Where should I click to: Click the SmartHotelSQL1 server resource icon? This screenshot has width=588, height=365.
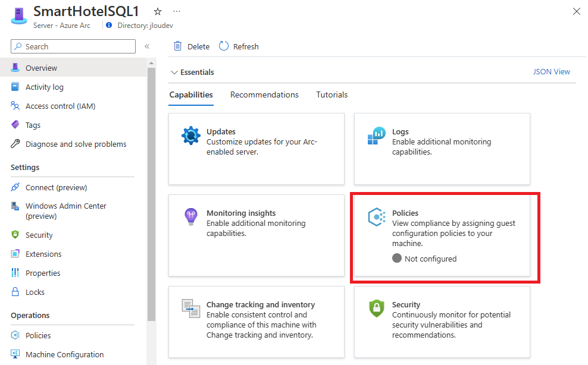click(x=19, y=16)
